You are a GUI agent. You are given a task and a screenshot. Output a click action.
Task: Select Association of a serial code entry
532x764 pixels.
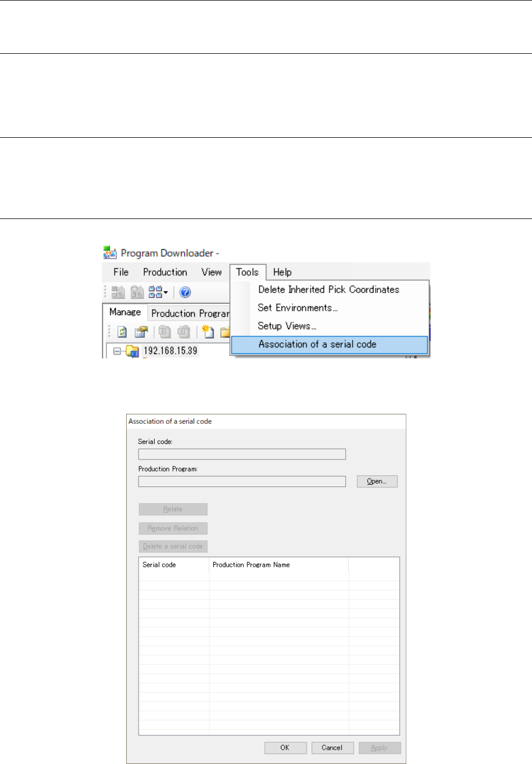[329, 345]
